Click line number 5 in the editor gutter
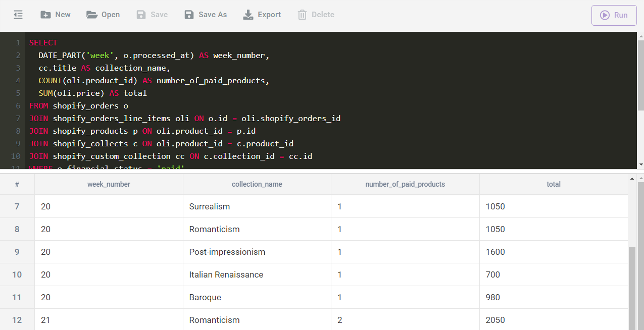The image size is (644, 330). [18, 93]
